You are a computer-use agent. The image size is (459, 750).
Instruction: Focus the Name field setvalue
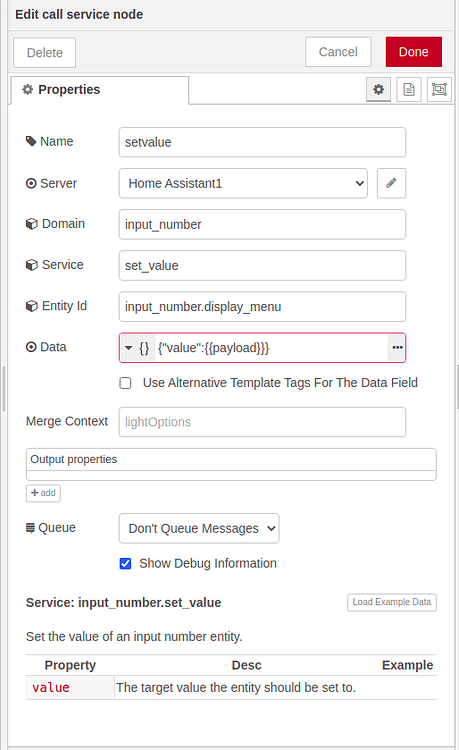point(262,142)
